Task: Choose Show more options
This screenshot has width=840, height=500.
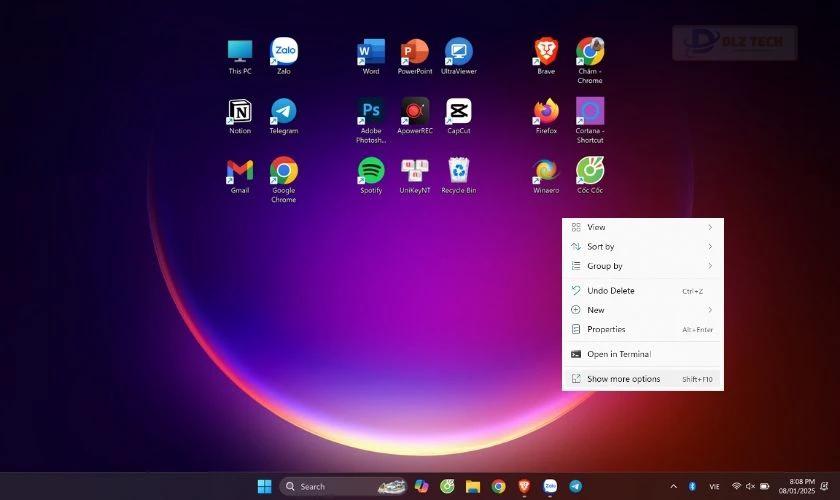Action: click(642, 378)
